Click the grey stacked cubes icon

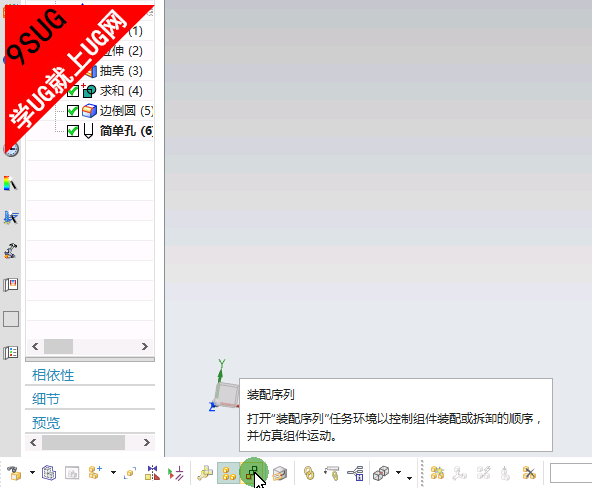coord(381,473)
